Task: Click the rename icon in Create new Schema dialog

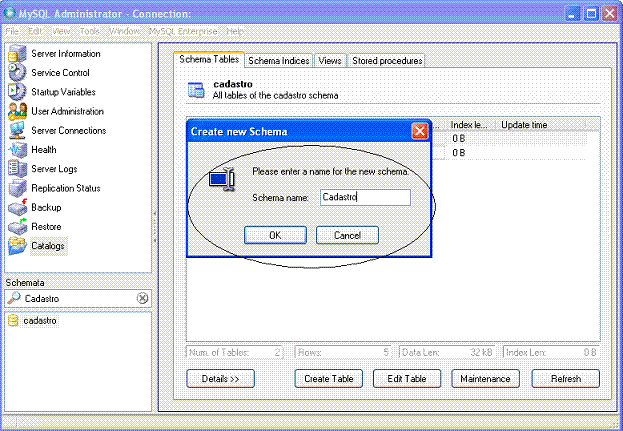Action: pos(222,179)
